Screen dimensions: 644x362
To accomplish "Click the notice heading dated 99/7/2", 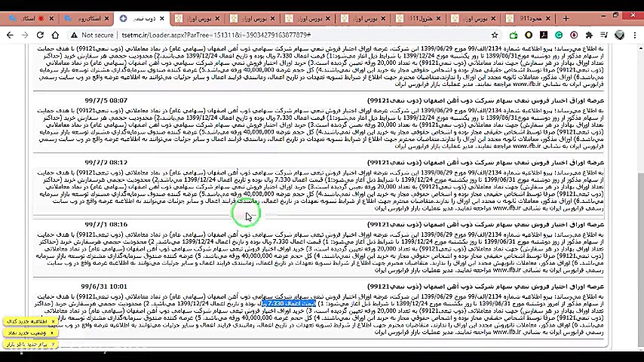I will coord(486,163).
